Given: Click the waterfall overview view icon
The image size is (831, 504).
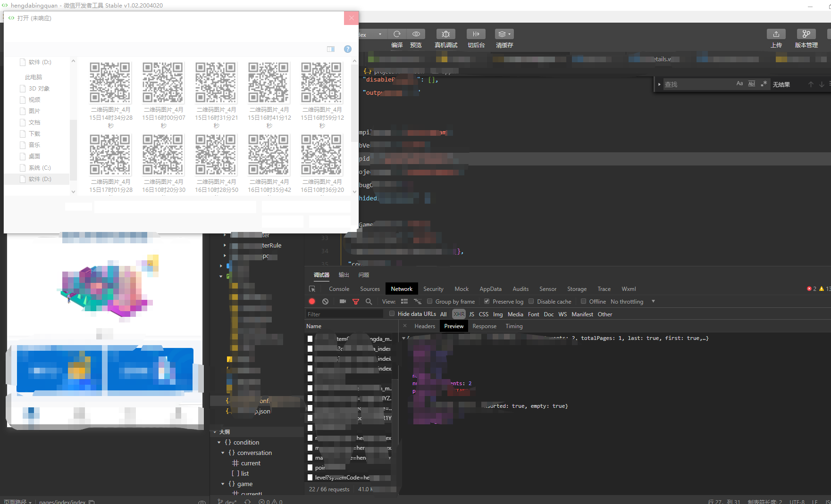Looking at the screenshot, I should click(418, 302).
